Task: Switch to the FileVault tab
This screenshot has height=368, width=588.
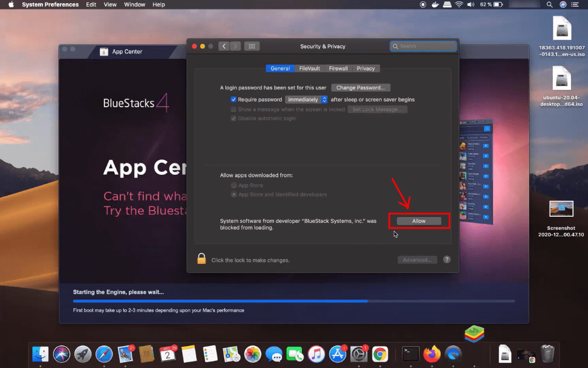Action: point(310,69)
